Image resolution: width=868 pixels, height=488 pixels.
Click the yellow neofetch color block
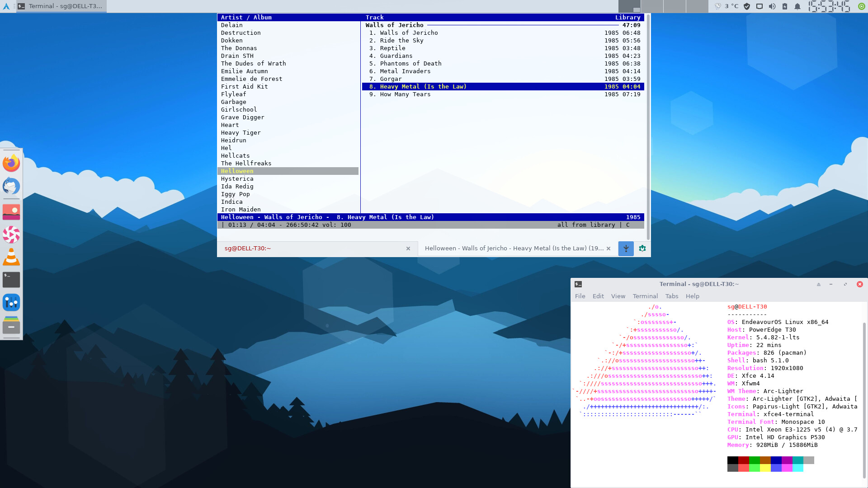(x=765, y=468)
